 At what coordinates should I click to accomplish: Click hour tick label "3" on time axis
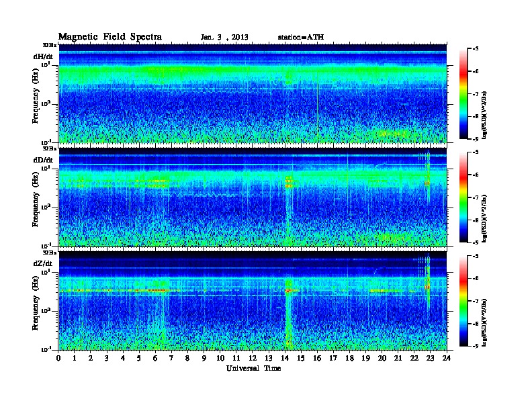[x=107, y=358]
